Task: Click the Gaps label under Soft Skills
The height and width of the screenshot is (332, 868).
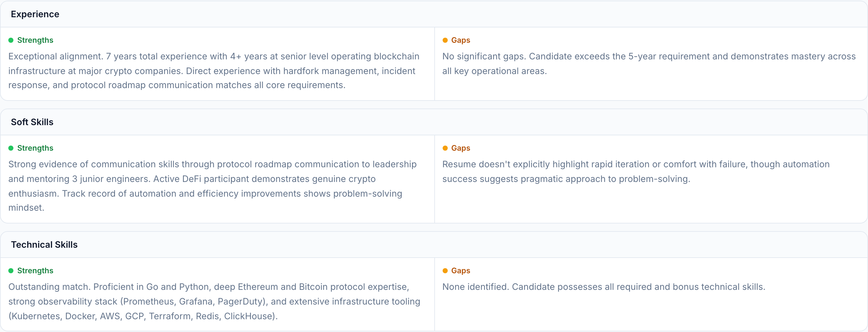Action: (460, 148)
